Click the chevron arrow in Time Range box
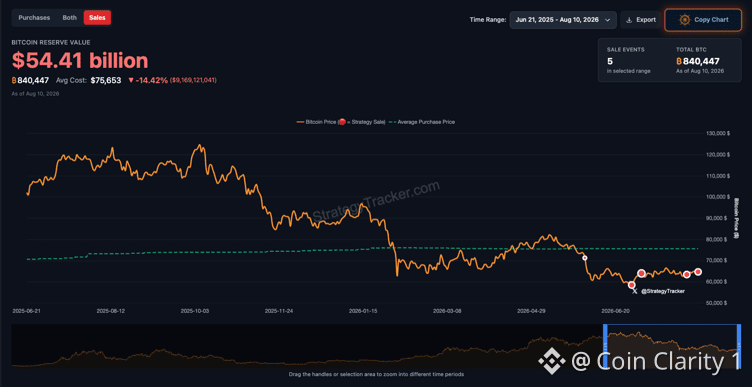Viewport: 752px width, 387px height. tap(608, 20)
